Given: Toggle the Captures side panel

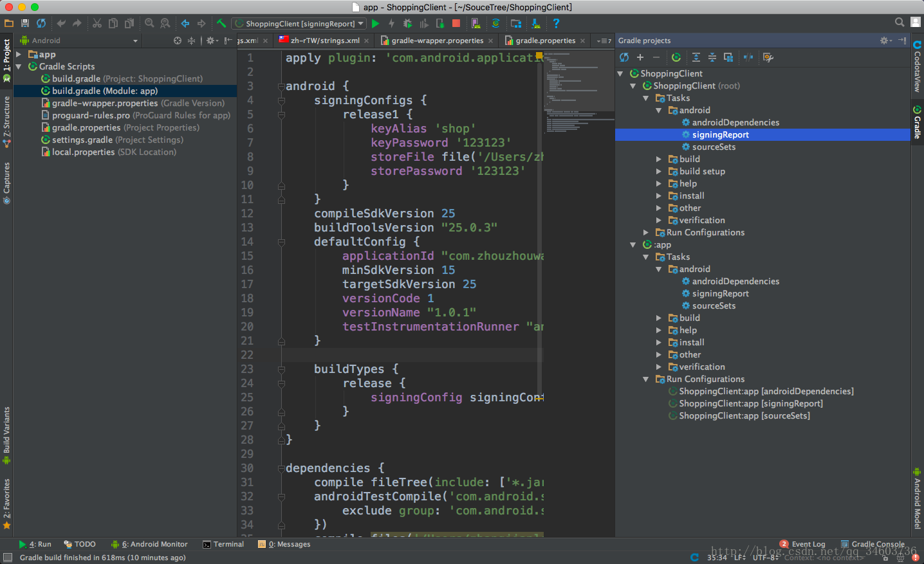Looking at the screenshot, I should pos(6,183).
